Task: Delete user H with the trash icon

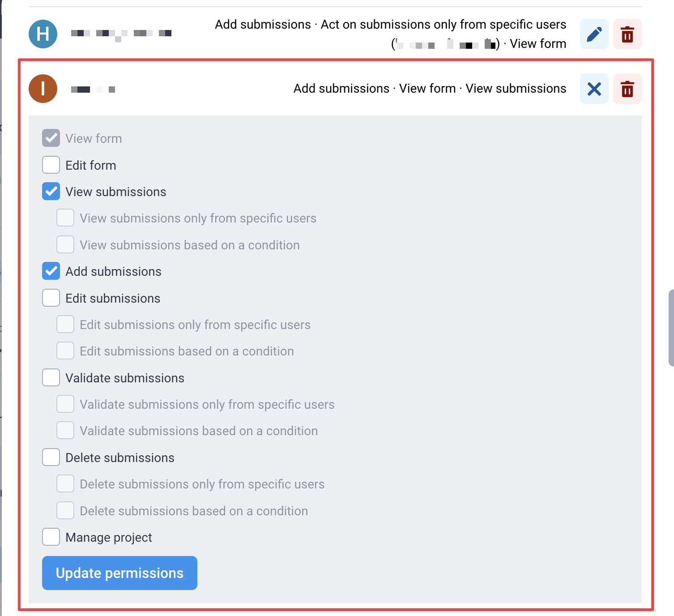Action: [627, 34]
